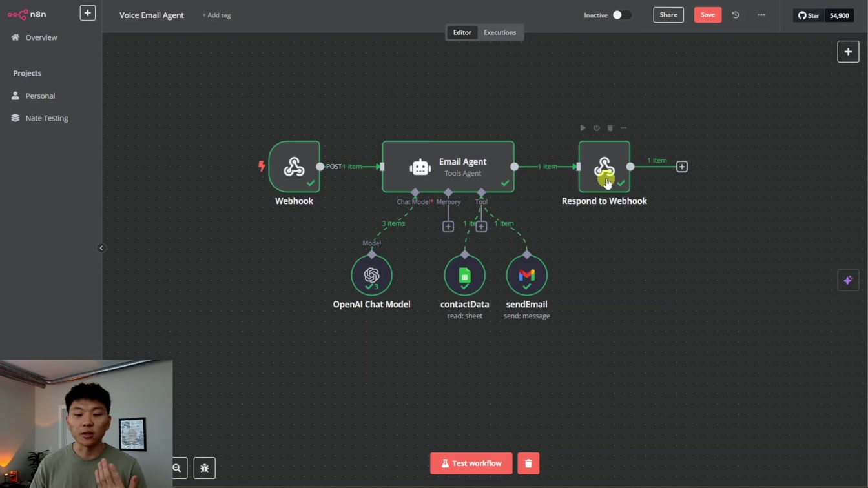Open the OpenAI Chat Model node

click(x=371, y=276)
